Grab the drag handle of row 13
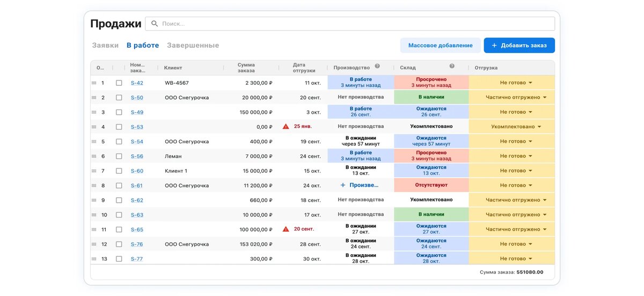 (x=94, y=258)
